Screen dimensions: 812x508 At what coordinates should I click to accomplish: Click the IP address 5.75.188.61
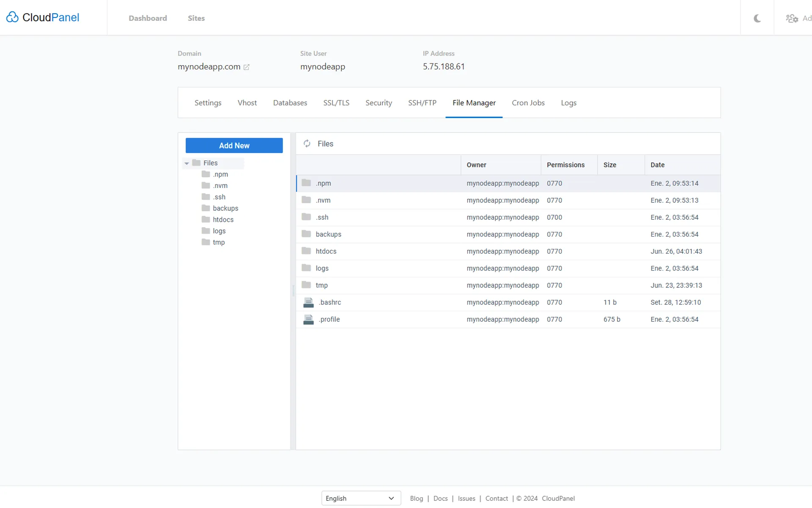(444, 66)
